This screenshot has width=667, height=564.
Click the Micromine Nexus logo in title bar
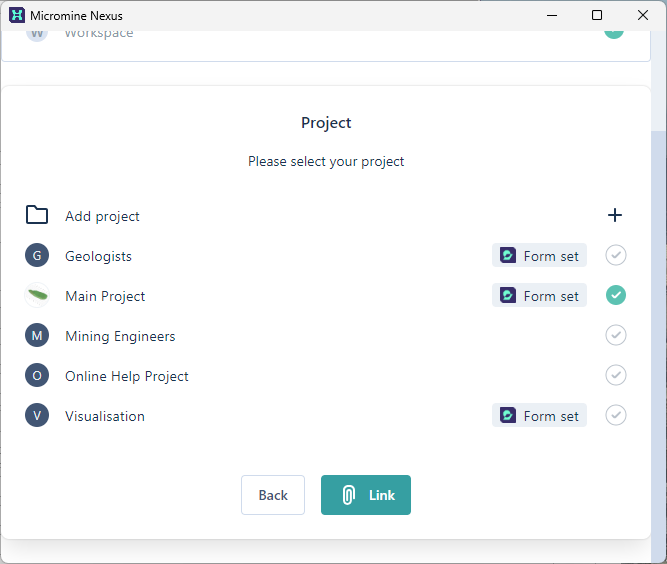click(16, 15)
